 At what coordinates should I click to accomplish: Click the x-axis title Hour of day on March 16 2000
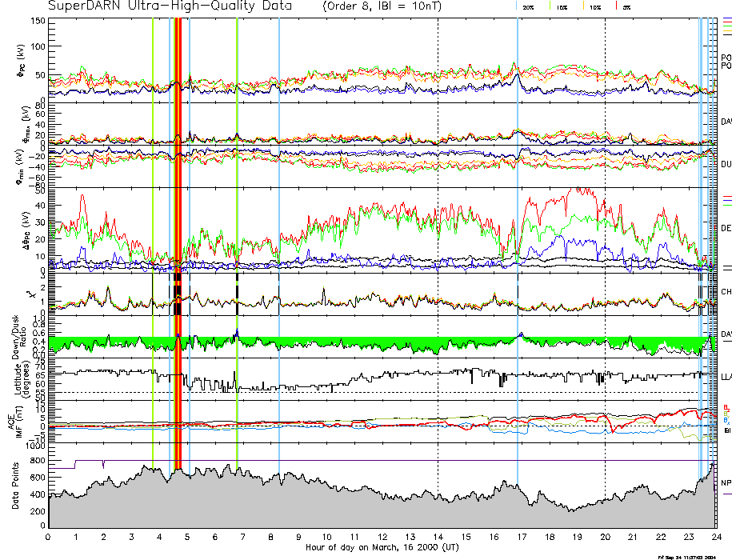tap(382, 547)
